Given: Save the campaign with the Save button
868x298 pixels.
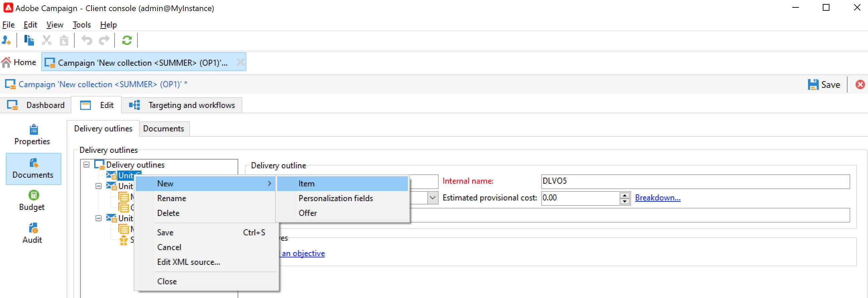Looking at the screenshot, I should [824, 84].
